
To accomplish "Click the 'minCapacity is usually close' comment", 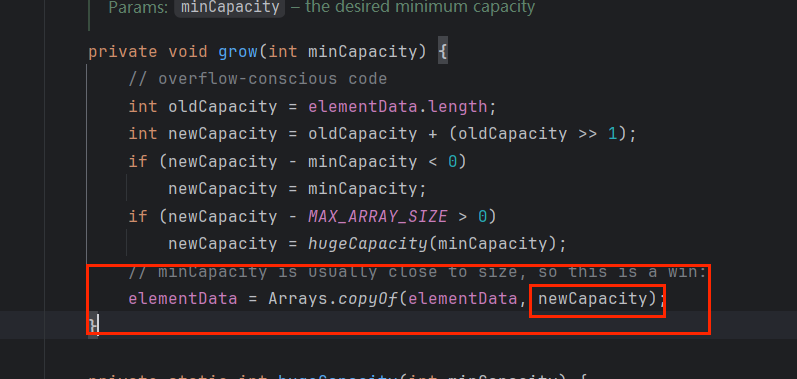I will tap(417, 272).
